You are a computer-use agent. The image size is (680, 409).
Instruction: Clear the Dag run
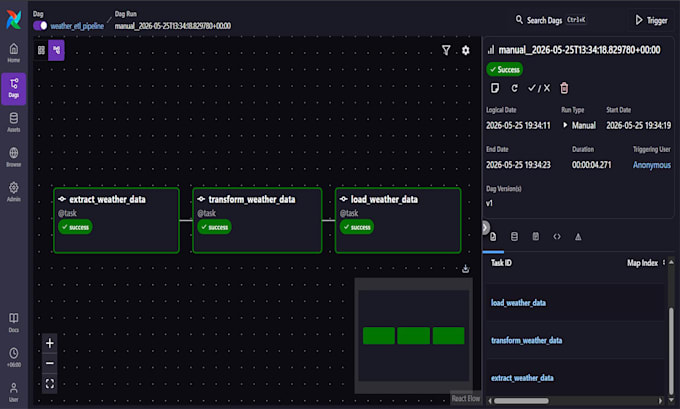(514, 88)
